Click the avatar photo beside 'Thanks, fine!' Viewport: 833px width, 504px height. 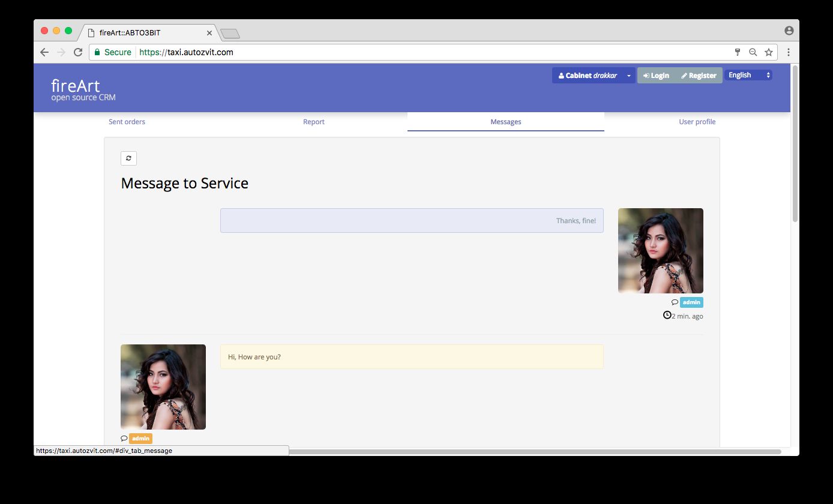pyautogui.click(x=660, y=250)
